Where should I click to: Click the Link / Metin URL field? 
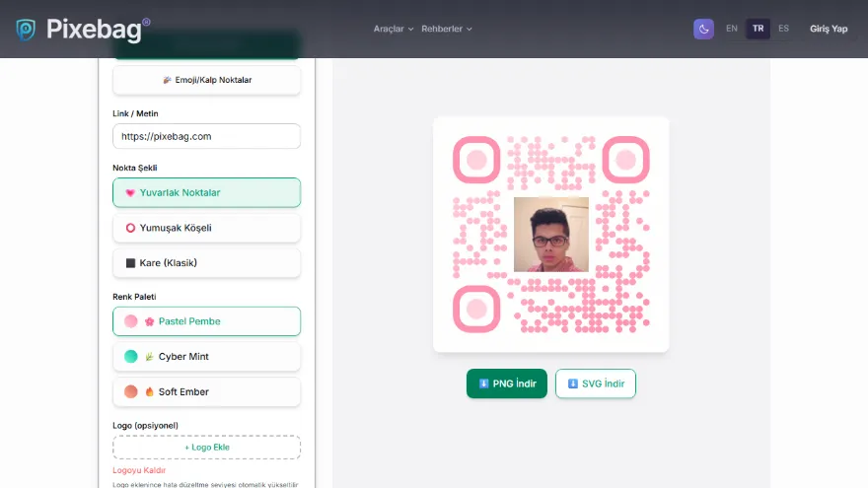point(206,136)
